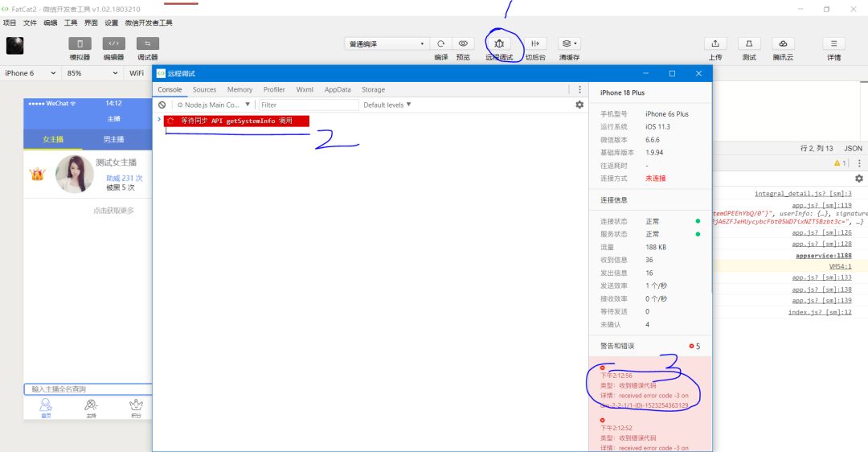Viewport: 868px width, 452px height.
Task: Click 行 2, 列 13 cursor position
Action: coord(817,149)
